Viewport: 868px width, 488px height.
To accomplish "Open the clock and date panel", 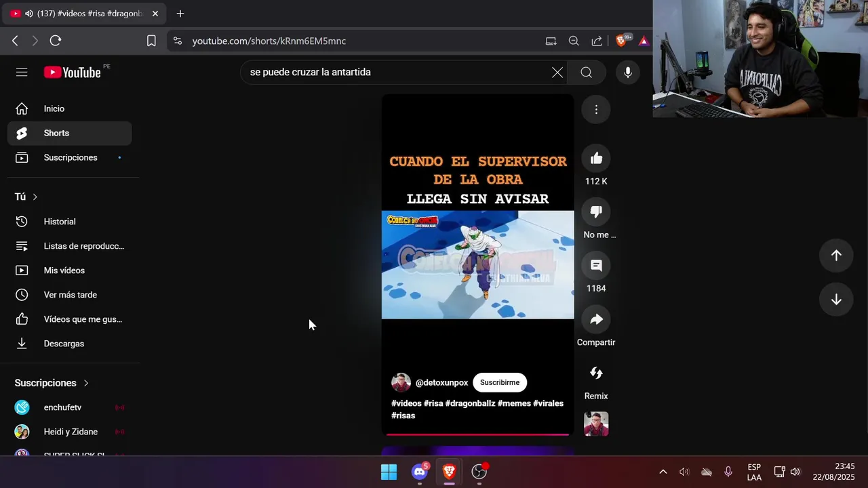I will tap(834, 472).
